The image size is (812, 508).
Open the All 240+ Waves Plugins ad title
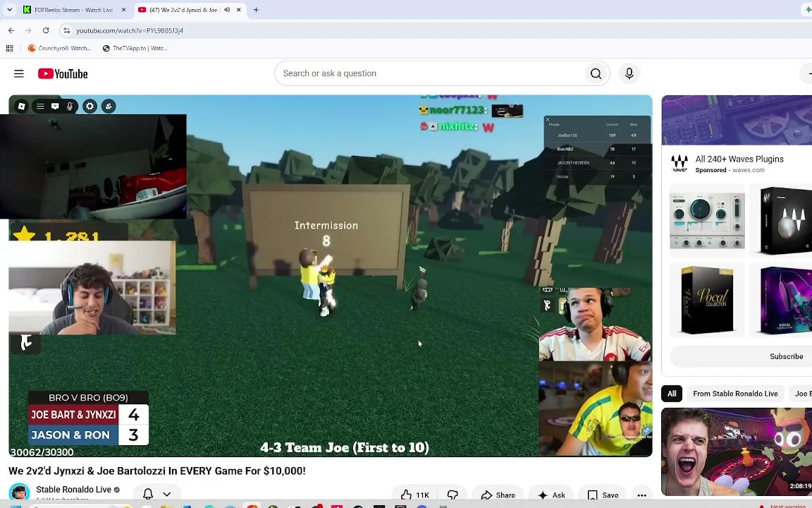739,159
